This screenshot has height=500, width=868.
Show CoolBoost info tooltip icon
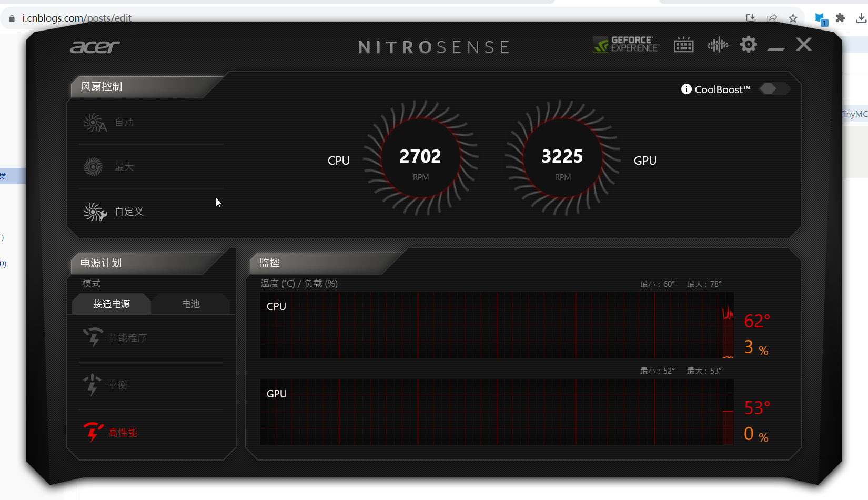(x=686, y=89)
